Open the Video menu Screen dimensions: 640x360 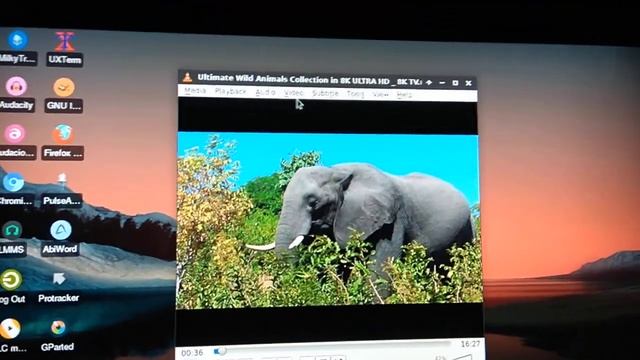[x=293, y=93]
